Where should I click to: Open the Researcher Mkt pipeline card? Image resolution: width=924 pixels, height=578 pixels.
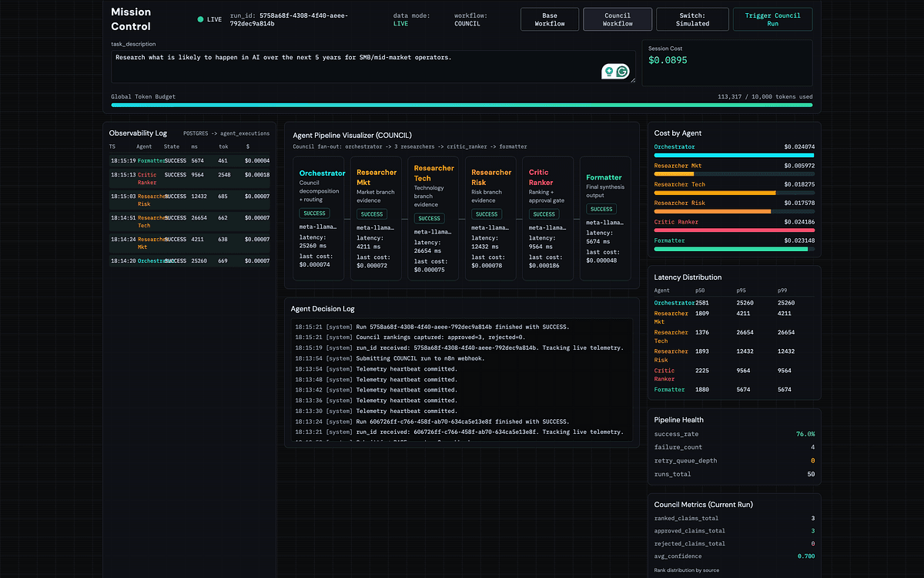[376, 218]
